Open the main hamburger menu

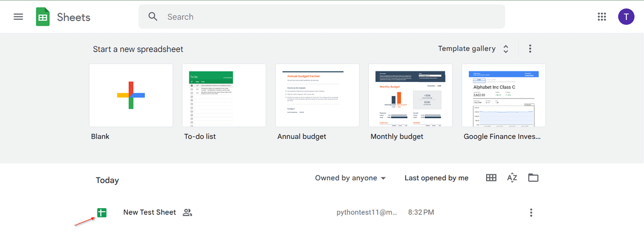18,17
